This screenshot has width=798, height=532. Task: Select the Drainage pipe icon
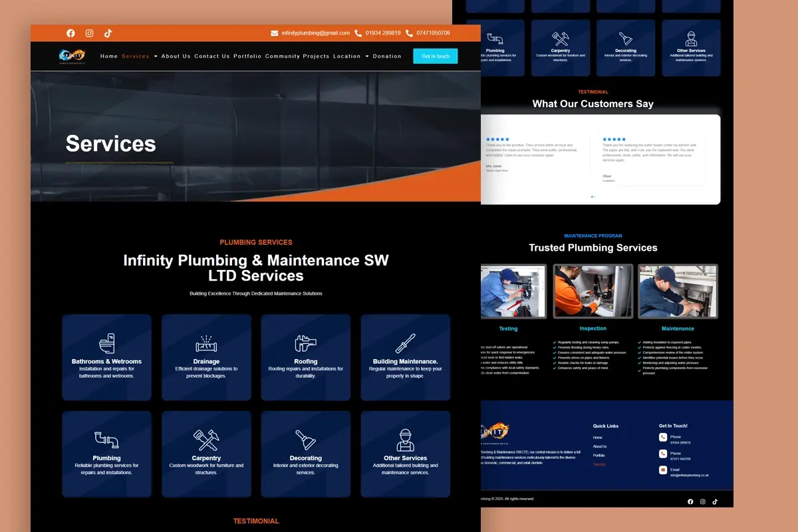[206, 344]
